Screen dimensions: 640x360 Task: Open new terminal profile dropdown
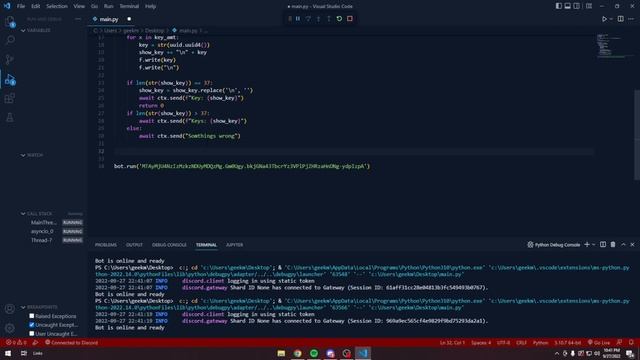coord(593,244)
